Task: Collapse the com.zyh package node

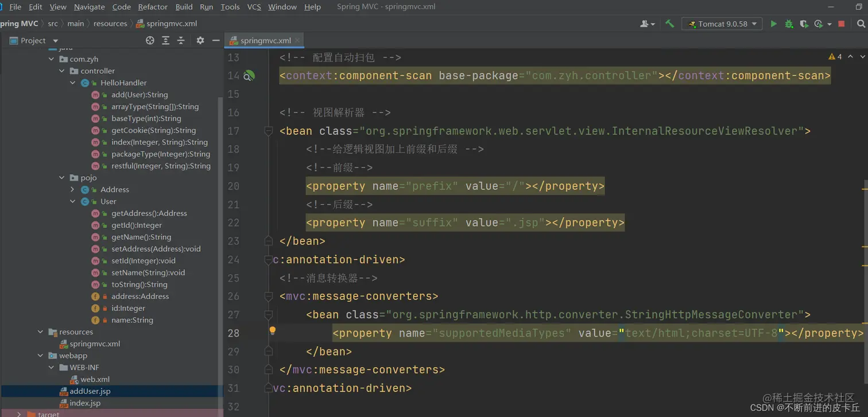Action: coord(51,59)
